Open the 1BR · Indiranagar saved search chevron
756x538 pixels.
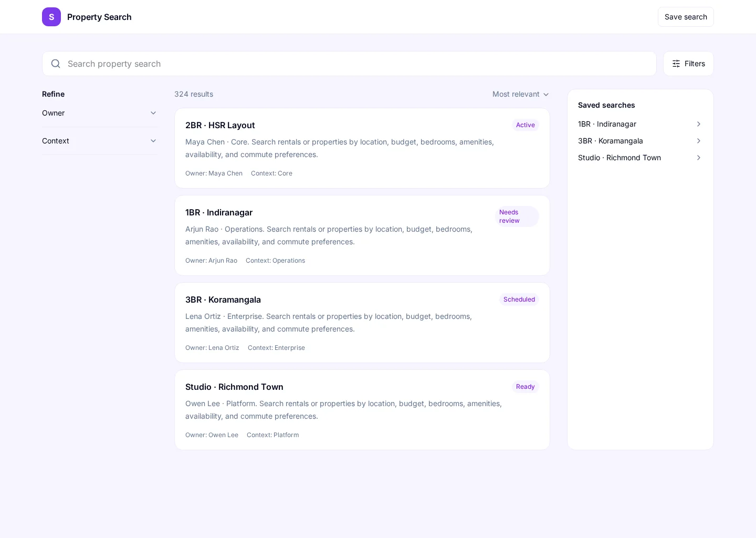point(699,124)
